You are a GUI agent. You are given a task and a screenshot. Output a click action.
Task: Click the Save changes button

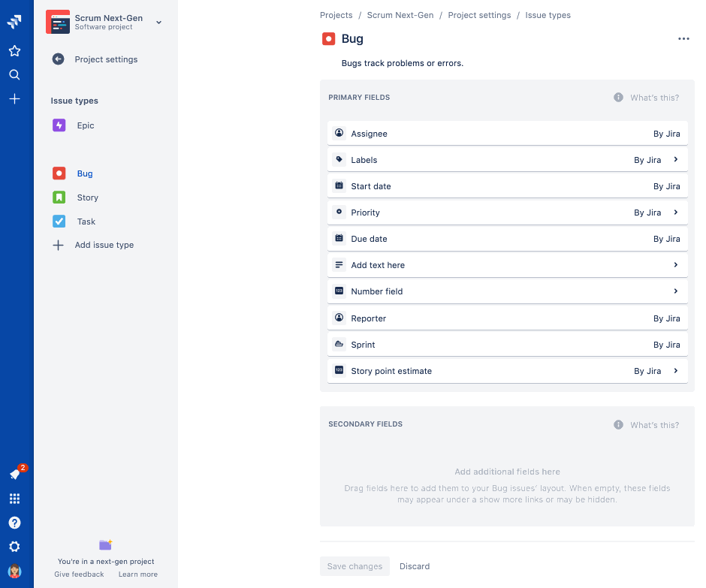coord(355,566)
